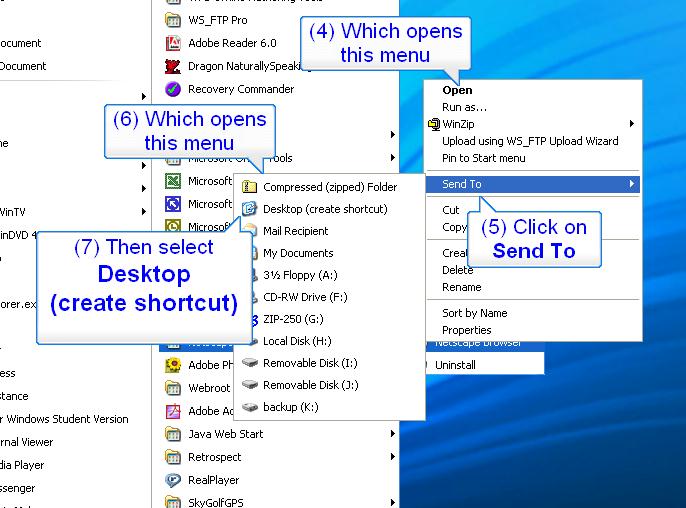
Task: Expand the WinTV submenu arrow
Action: pyautogui.click(x=144, y=212)
